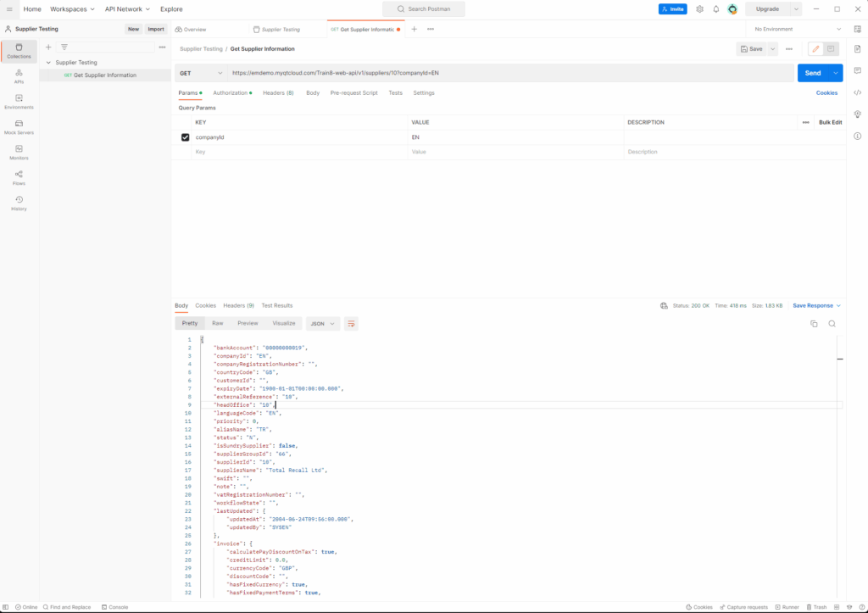868x613 pixels.
Task: Open the JSON format dropdown
Action: [322, 324]
